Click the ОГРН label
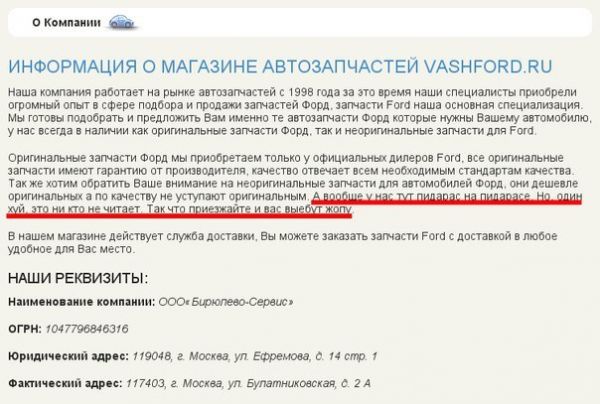 tap(25, 329)
